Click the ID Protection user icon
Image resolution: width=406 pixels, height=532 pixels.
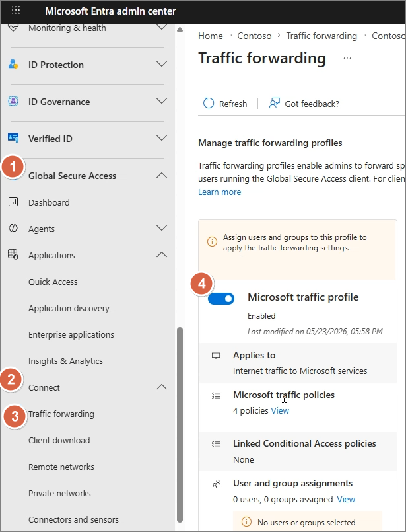[13, 64]
